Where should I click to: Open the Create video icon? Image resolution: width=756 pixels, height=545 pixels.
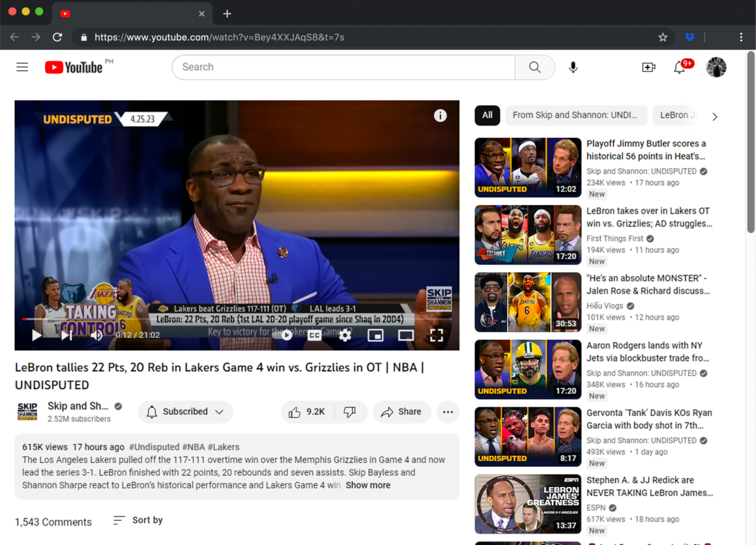click(x=648, y=67)
